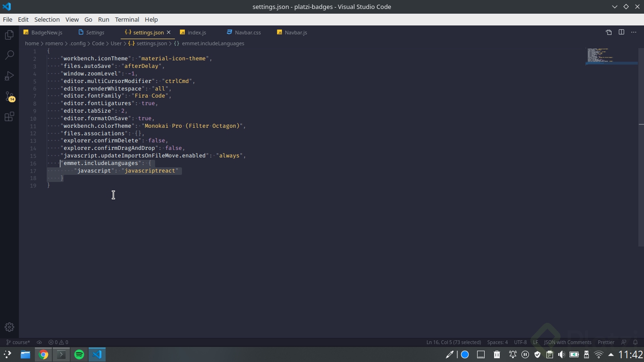Open the Explorer view in activity bar
The height and width of the screenshot is (362, 644).
tap(9, 35)
